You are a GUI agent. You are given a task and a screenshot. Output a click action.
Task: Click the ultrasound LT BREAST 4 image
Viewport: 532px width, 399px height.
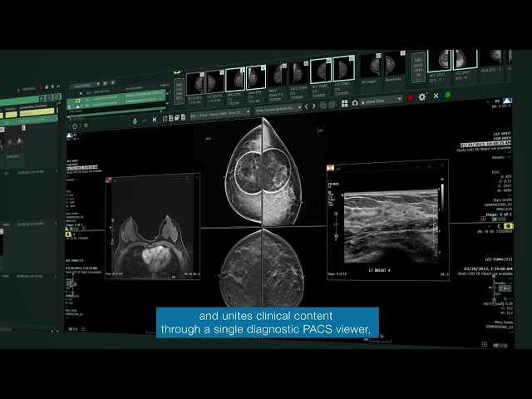(391, 227)
